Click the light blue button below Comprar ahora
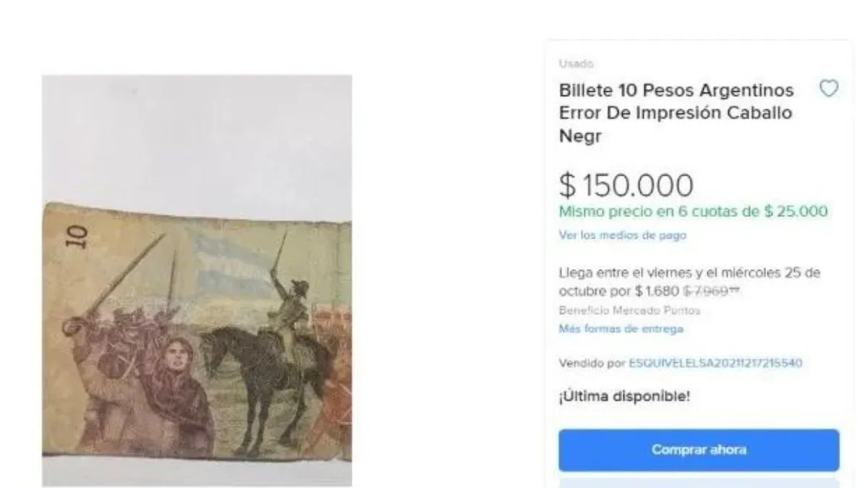Image resolution: width=868 pixels, height=488 pixels. tap(699, 482)
